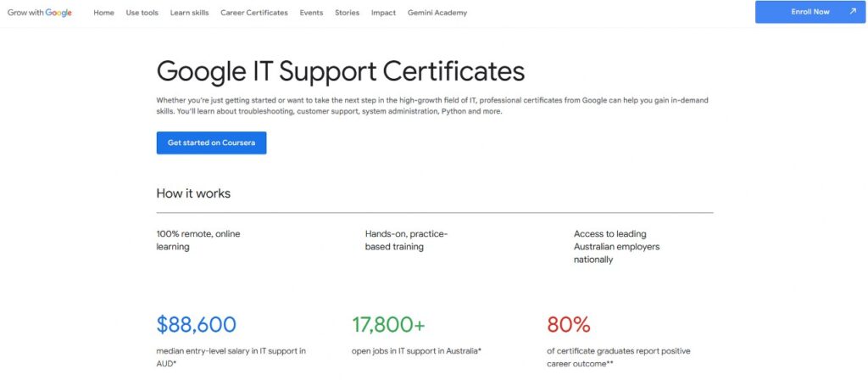Click the 100% remote, online learning text
The height and width of the screenshot is (386, 868).
(x=192, y=240)
